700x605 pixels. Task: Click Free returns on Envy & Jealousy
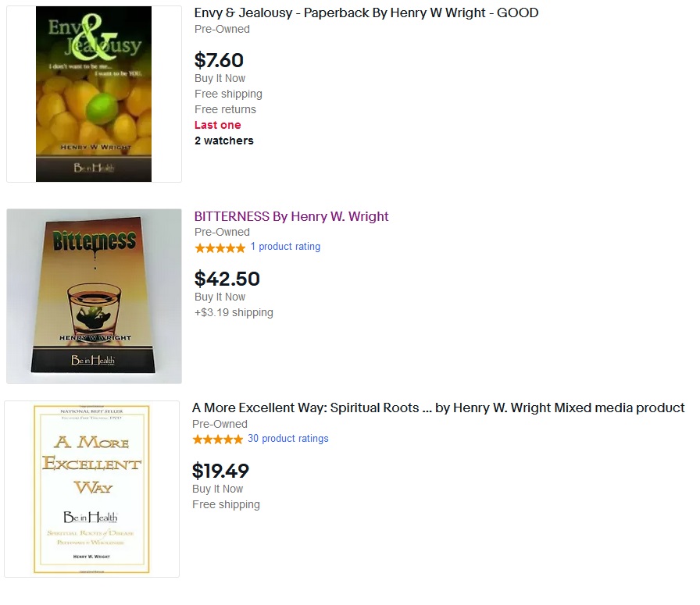point(225,109)
